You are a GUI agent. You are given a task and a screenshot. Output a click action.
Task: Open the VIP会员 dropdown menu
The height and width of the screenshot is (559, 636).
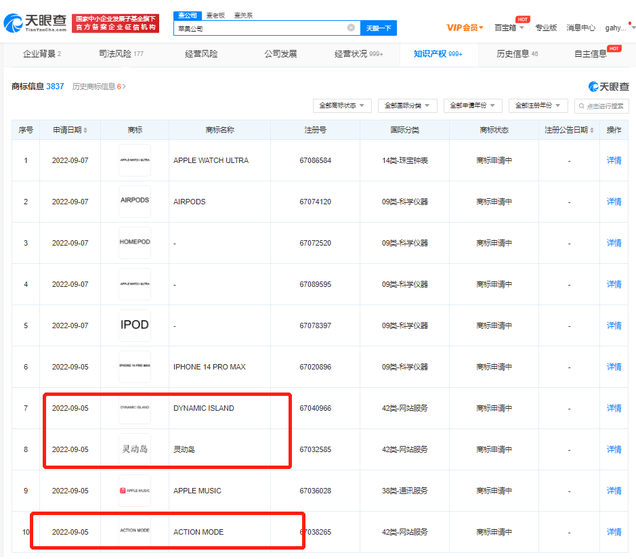coord(465,28)
